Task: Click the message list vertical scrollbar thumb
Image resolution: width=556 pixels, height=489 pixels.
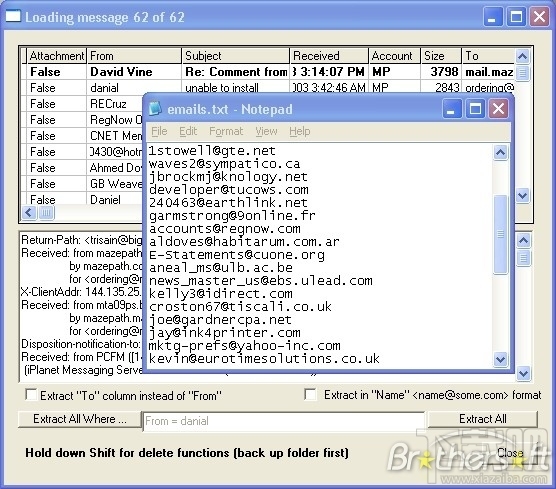Action: pos(523,73)
